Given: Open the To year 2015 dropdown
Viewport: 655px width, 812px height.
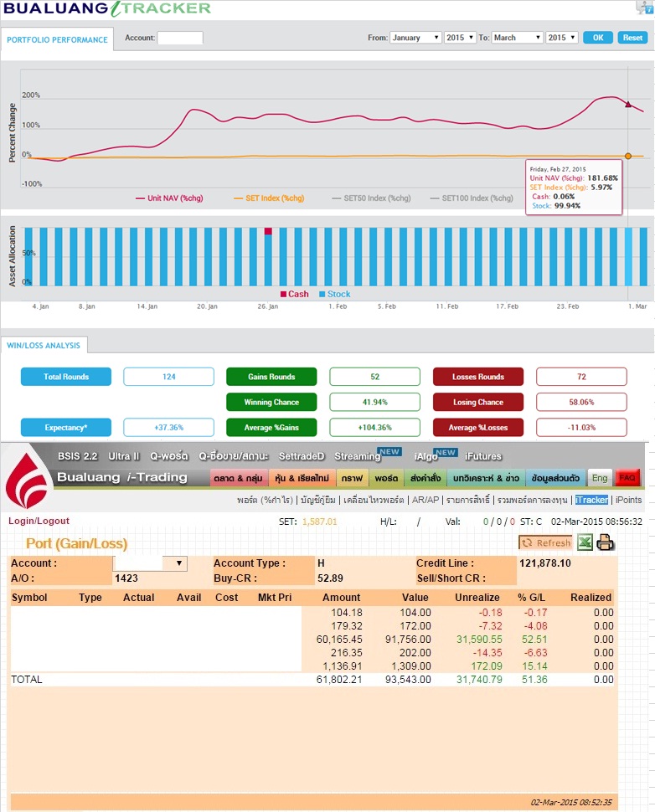Looking at the screenshot, I should [562, 38].
